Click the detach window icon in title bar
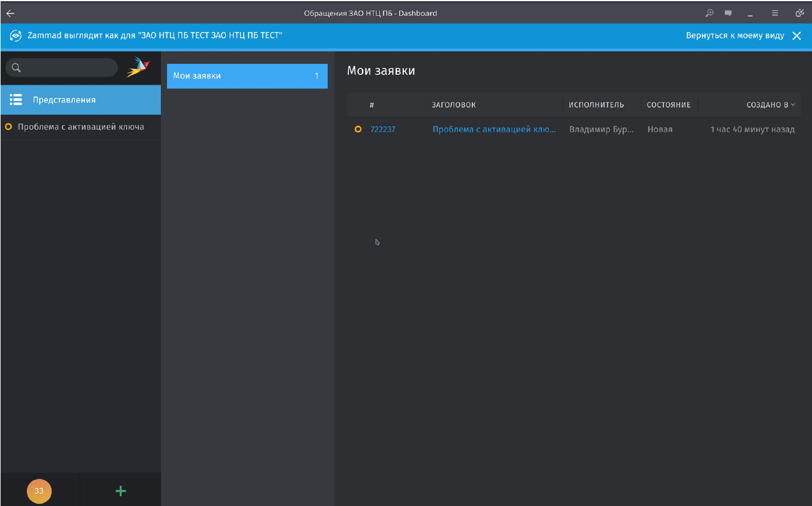The image size is (812, 506). pyautogui.click(x=800, y=13)
